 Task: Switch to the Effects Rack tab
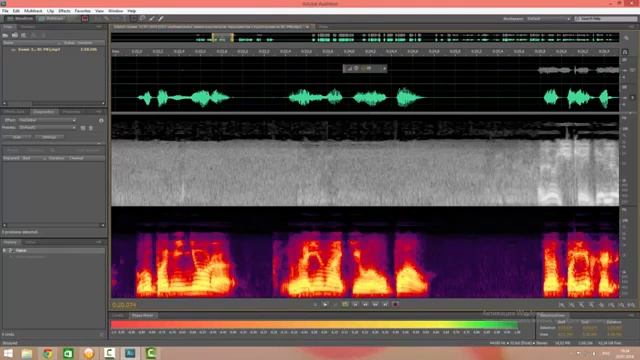point(15,112)
